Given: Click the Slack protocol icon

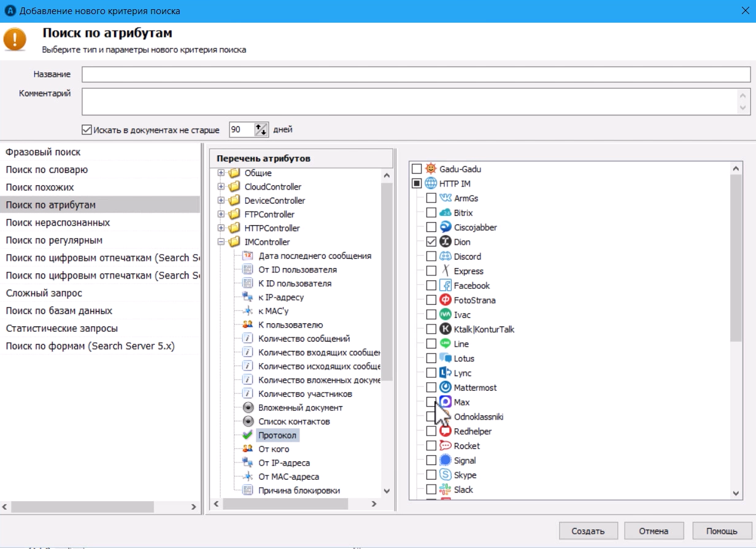Looking at the screenshot, I should pyautogui.click(x=445, y=489).
